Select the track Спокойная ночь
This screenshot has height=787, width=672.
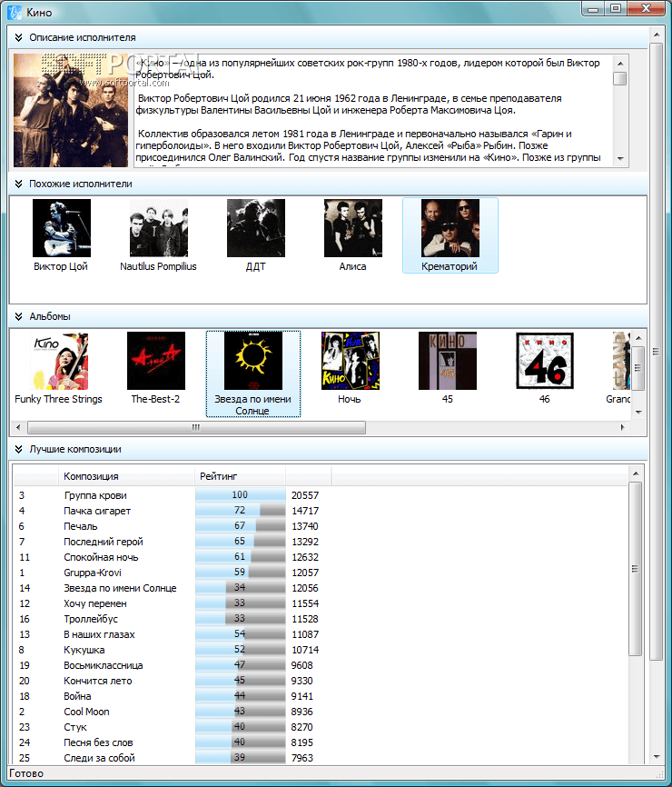(x=101, y=557)
